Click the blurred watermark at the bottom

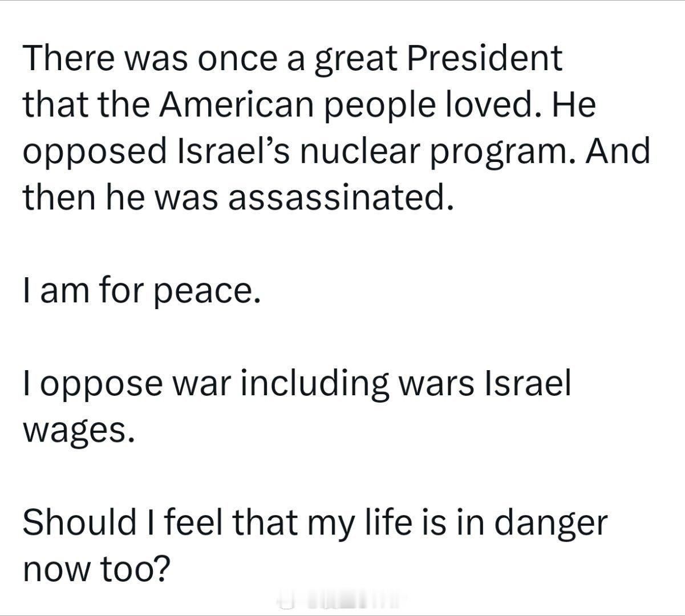(x=342, y=601)
